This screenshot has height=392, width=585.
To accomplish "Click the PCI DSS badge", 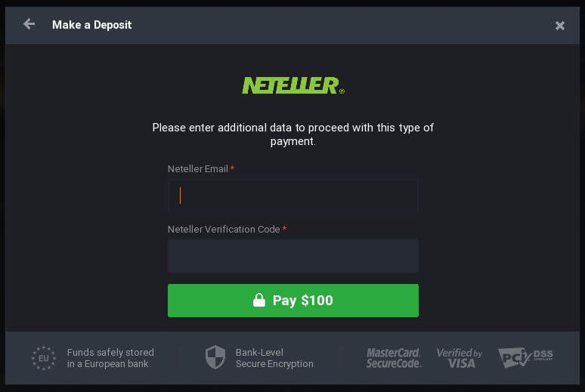I will (525, 358).
